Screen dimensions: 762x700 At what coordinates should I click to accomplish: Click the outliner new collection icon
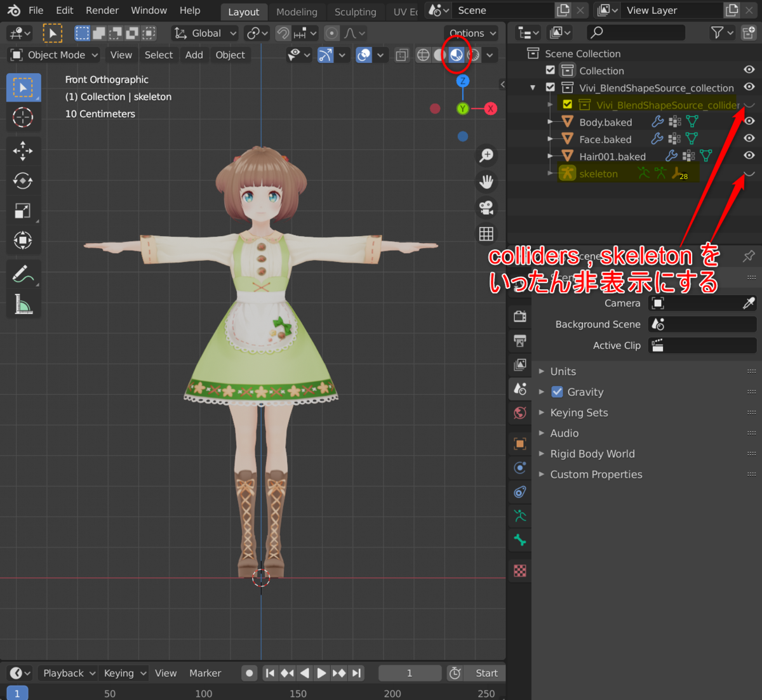749,32
